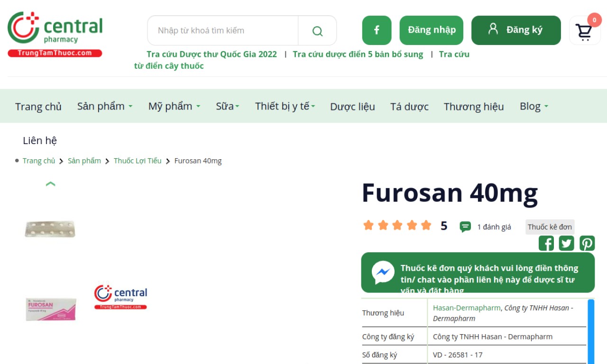The image size is (607, 364).
Task: Open the Liên hệ menu item
Action: pos(40,140)
